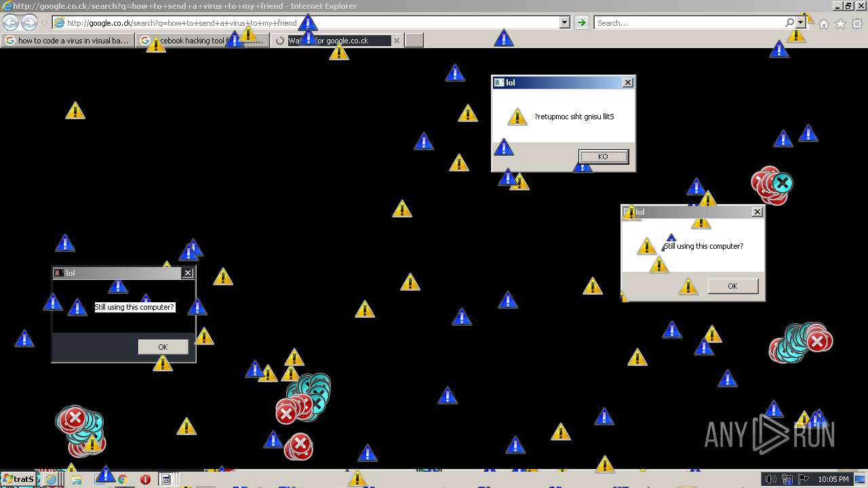This screenshot has height=488, width=868.
Task: Click highlighted 'Still using this computer?' text in dark dialog
Action: (134, 307)
